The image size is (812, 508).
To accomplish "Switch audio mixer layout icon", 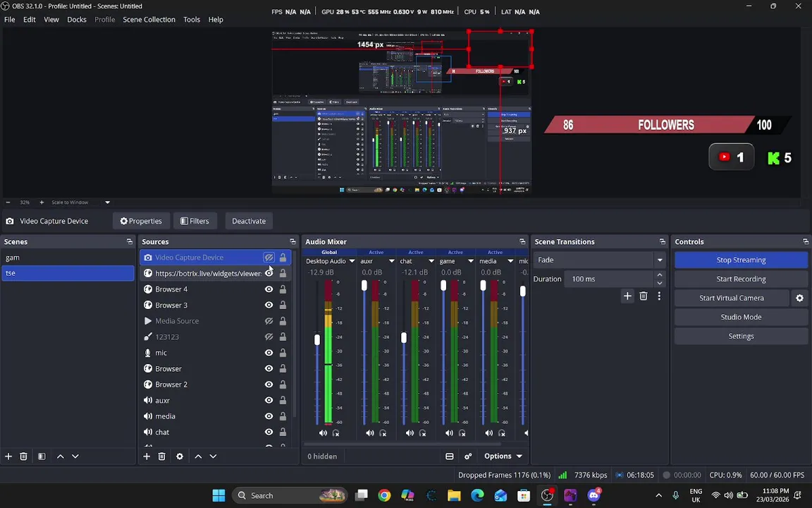I will coord(450,456).
